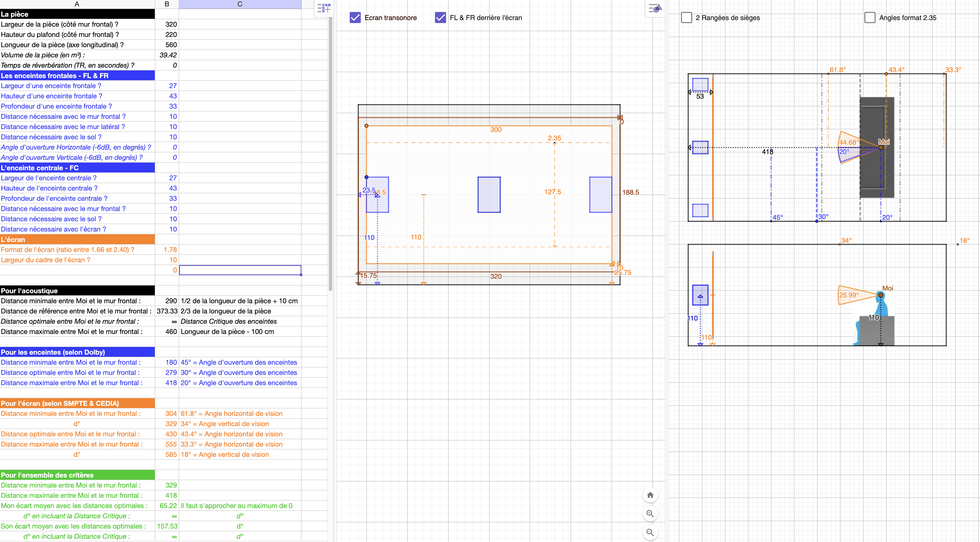Click the zoom in magnifier button
The height and width of the screenshot is (542, 980).
[650, 514]
